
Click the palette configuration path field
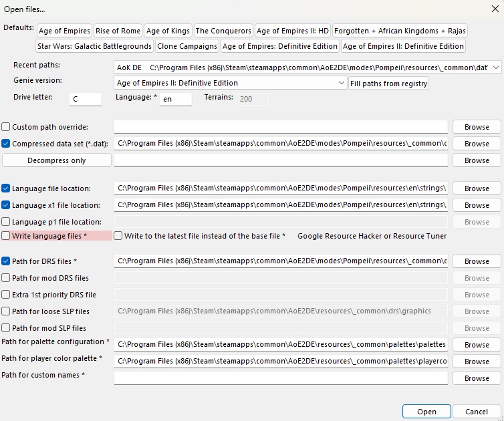pos(281,345)
